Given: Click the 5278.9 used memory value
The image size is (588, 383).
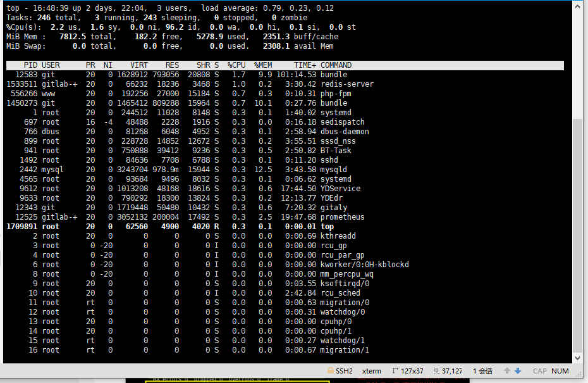Looking at the screenshot, I should [x=210, y=37].
